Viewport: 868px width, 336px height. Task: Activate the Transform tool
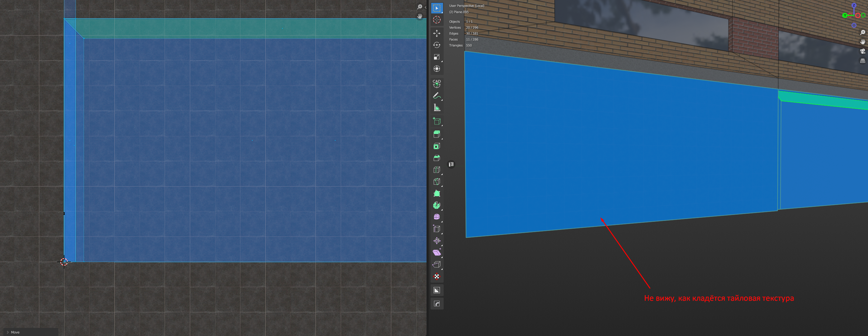coord(437,69)
